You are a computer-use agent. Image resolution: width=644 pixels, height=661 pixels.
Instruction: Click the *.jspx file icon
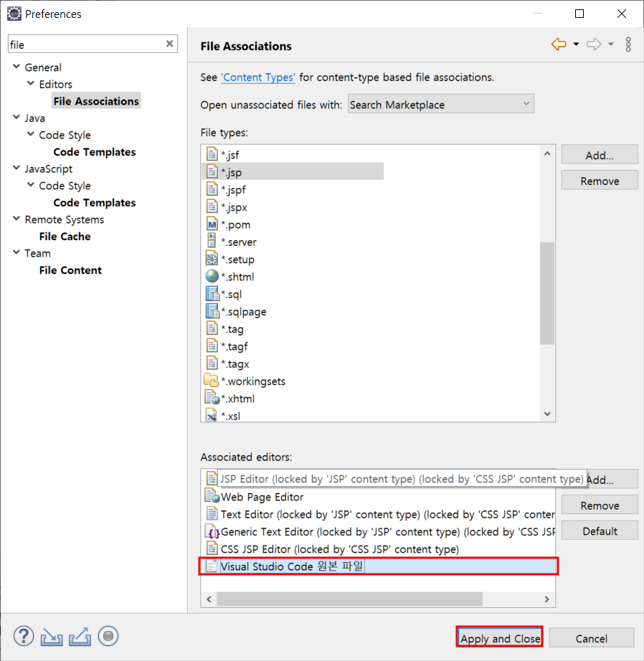point(212,206)
